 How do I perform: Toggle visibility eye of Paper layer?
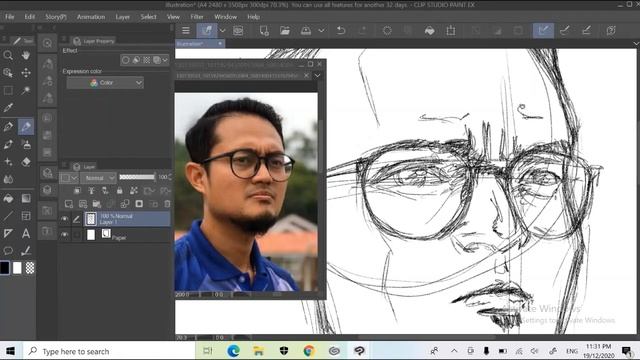coord(64,235)
